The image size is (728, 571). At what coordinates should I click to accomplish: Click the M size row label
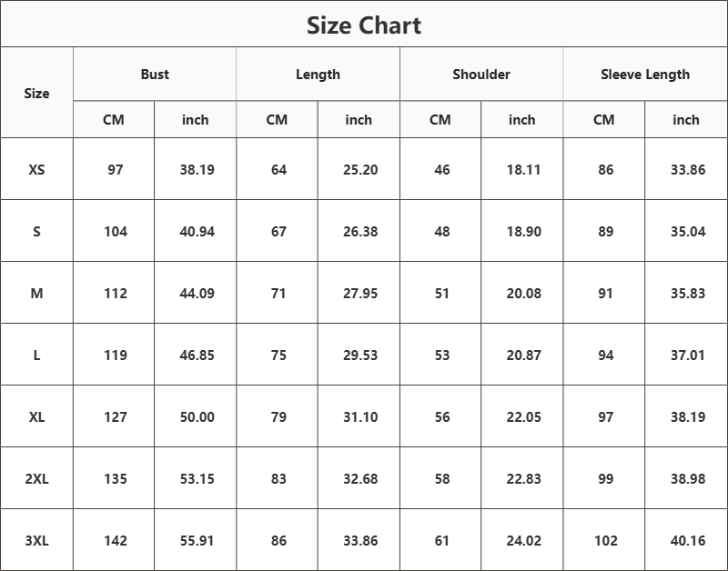tap(36, 293)
